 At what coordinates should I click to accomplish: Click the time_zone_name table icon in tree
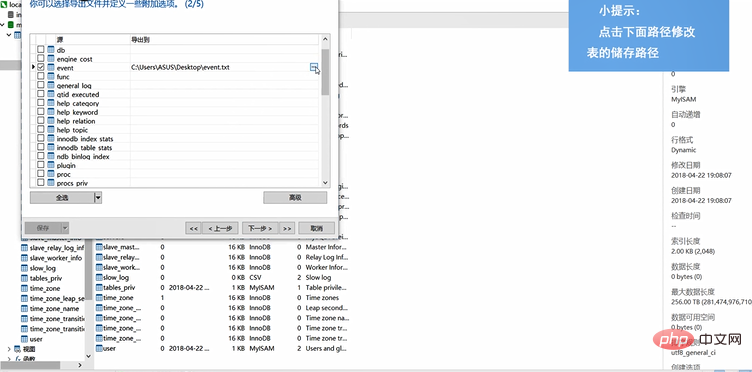(24, 308)
